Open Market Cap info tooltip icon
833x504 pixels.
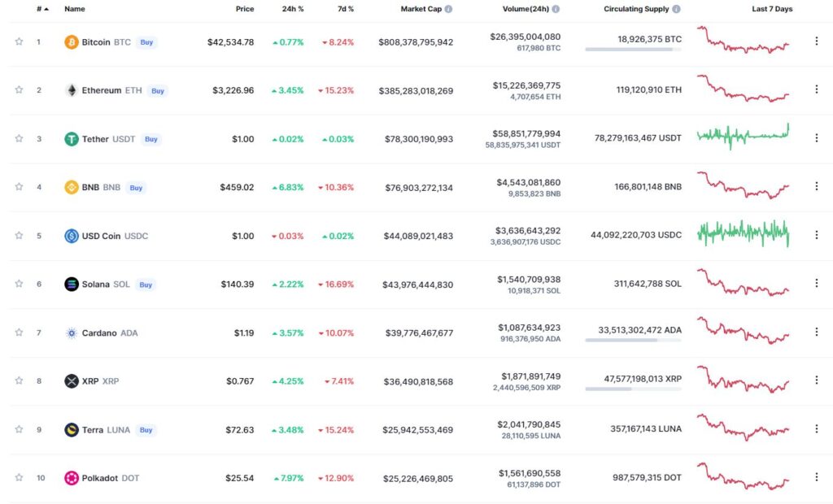click(448, 9)
